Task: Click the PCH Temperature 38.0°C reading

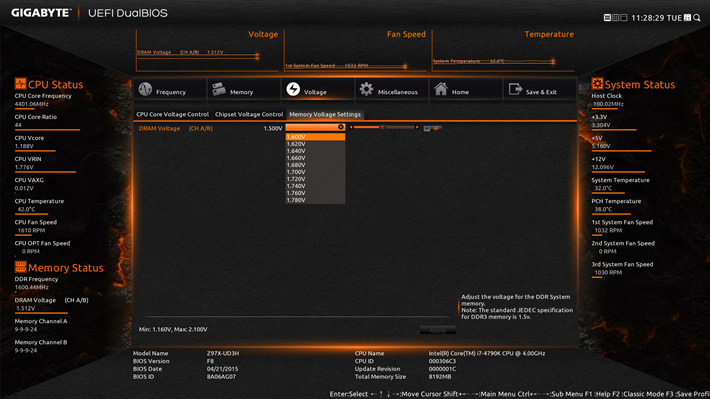Action: (603, 209)
